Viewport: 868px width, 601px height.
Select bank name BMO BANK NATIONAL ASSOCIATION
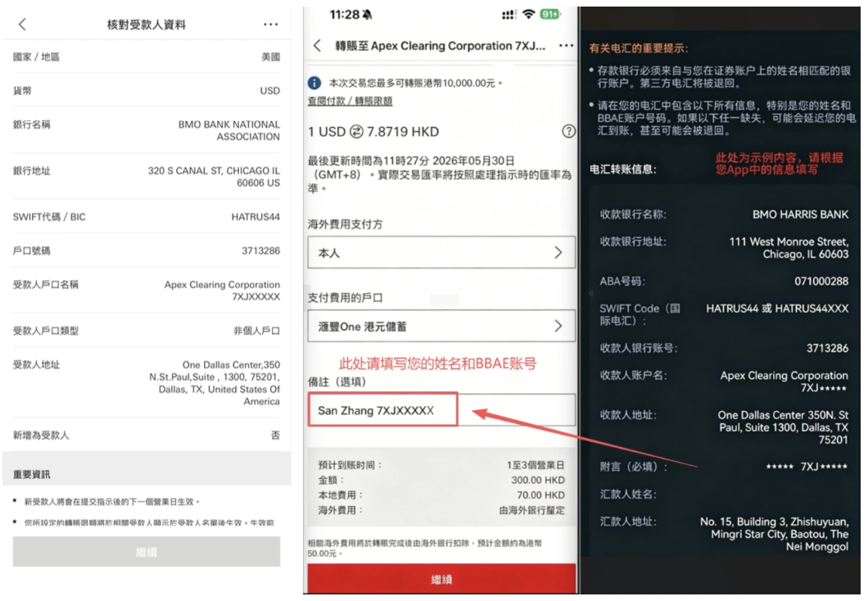click(x=228, y=131)
